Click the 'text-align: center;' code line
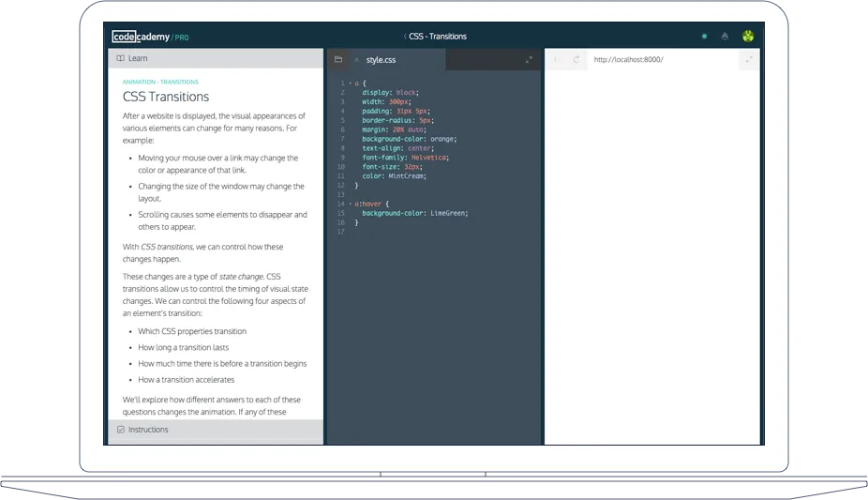The width and height of the screenshot is (868, 500). (x=398, y=148)
